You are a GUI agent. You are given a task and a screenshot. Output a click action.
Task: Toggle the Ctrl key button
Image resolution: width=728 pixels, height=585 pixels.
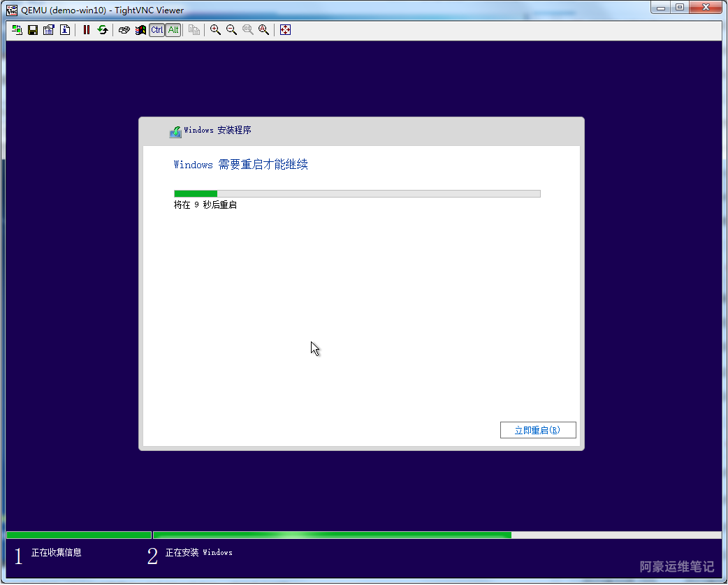pyautogui.click(x=157, y=30)
